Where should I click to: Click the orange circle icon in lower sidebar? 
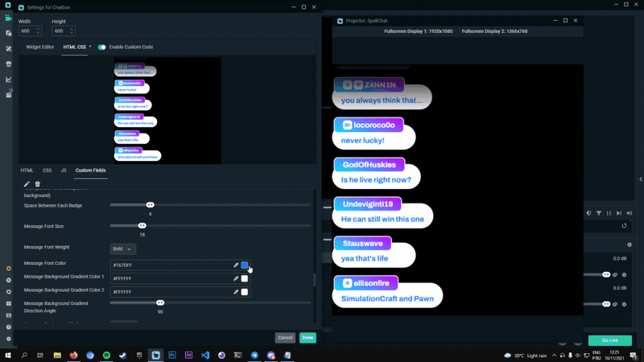tap(9, 269)
